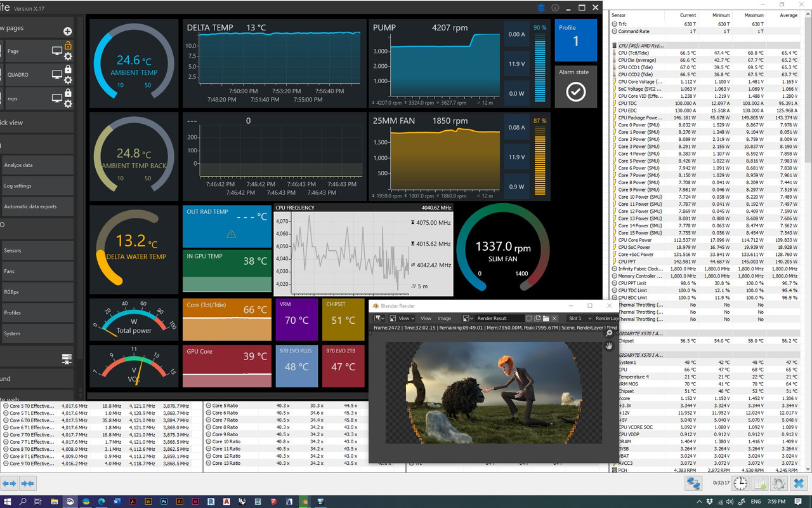Toggle the orange padlock on the Page entry

[x=69, y=45]
